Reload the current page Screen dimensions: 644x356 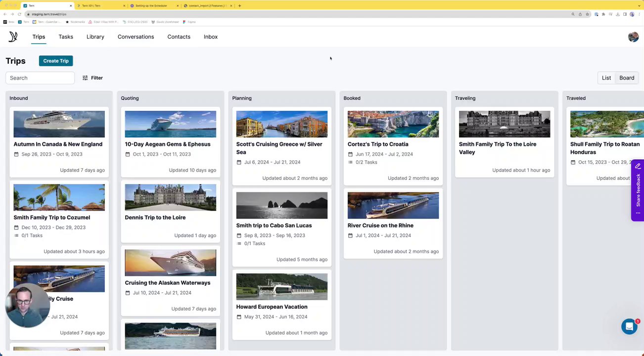point(19,14)
